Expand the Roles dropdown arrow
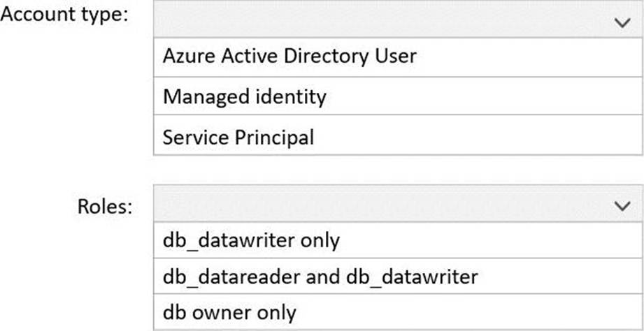The image size is (644, 331). (622, 205)
